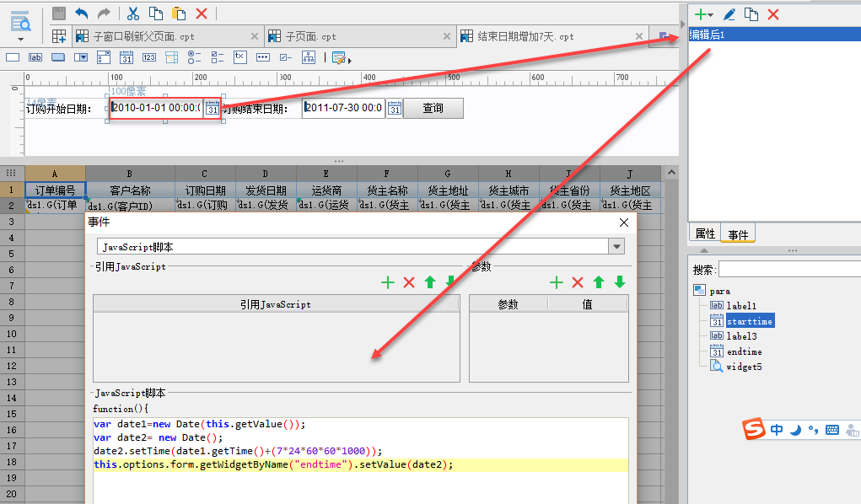Close the 事件 dialog
This screenshot has height=504, width=861.
coord(624,223)
